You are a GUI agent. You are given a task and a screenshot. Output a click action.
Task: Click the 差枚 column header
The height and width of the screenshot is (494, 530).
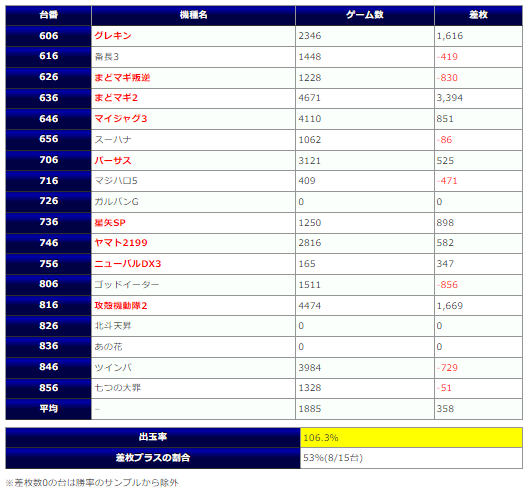click(x=478, y=15)
